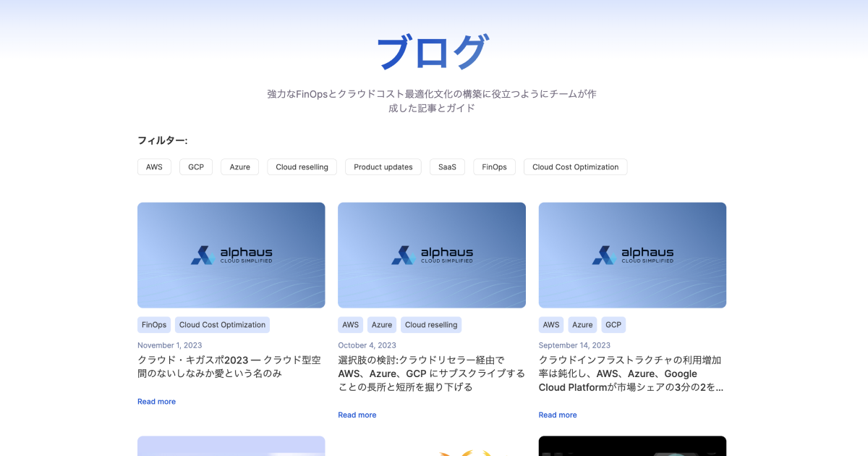Open the クラウドインフラストラクチャ article title
This screenshot has width=868, height=456.
click(x=631, y=373)
